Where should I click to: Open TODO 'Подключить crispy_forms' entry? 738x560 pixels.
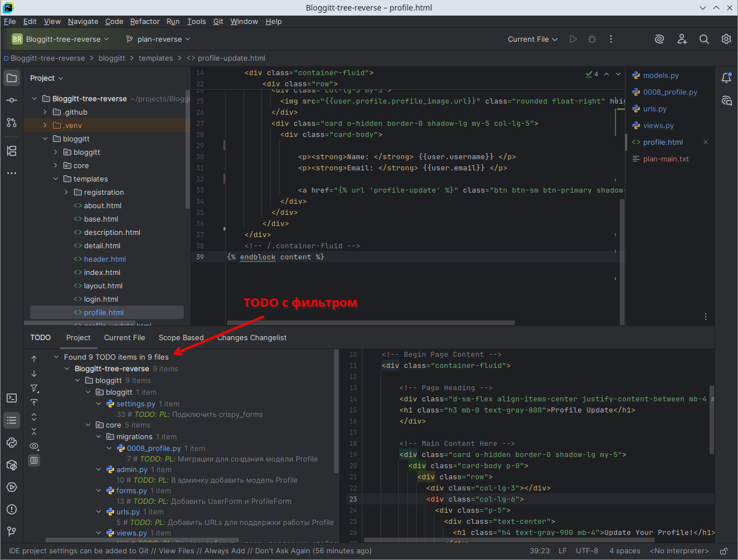point(189,414)
